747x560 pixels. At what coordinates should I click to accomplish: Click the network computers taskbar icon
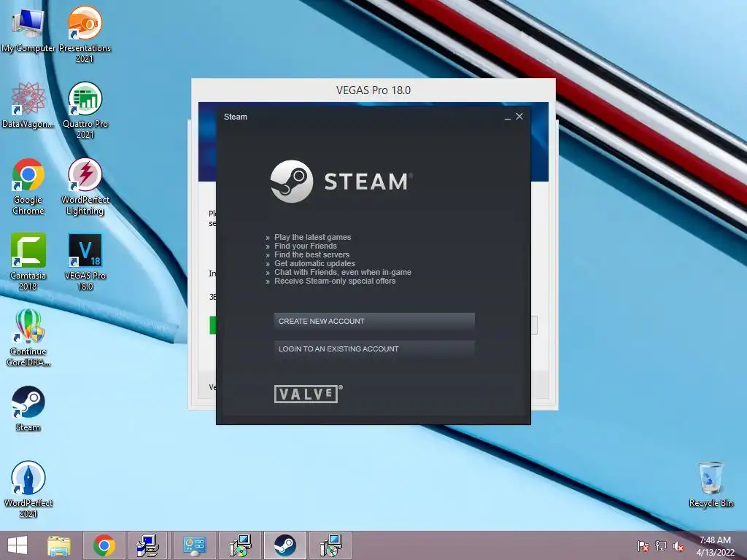(x=149, y=545)
